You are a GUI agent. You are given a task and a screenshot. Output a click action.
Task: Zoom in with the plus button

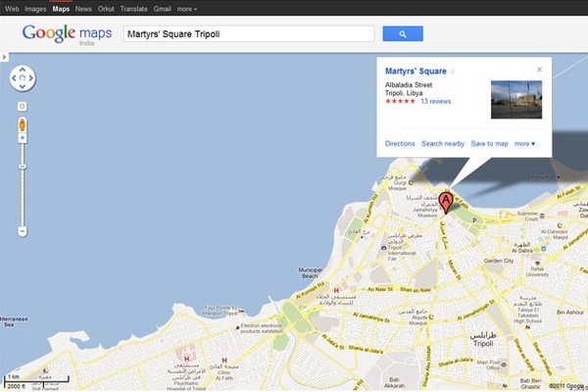click(x=22, y=139)
